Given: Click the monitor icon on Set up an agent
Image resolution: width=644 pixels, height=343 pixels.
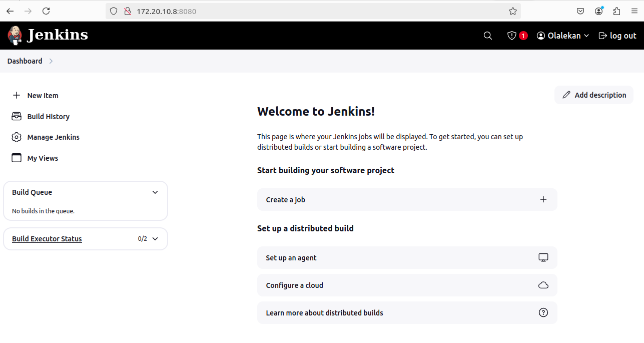Looking at the screenshot, I should (x=543, y=257).
